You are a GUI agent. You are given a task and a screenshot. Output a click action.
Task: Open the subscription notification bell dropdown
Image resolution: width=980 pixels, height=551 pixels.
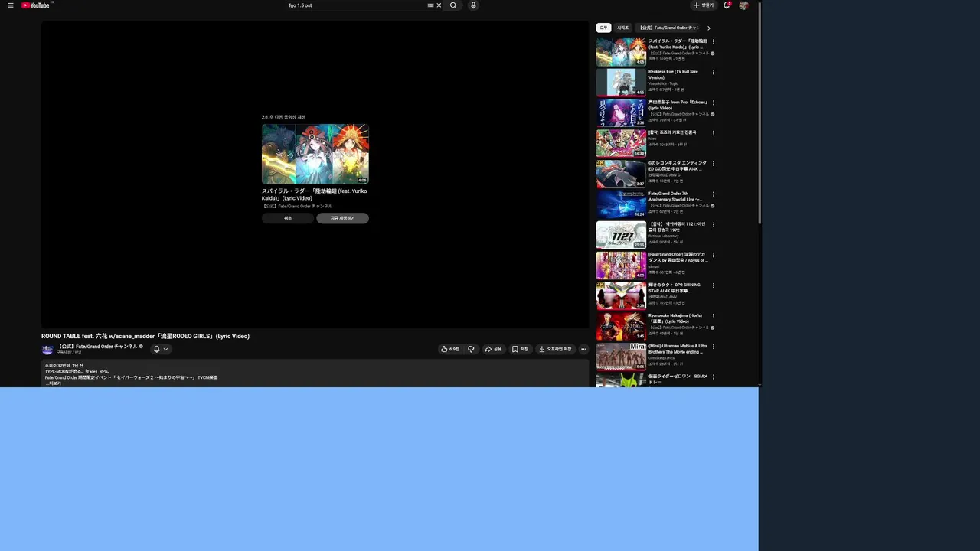(160, 349)
